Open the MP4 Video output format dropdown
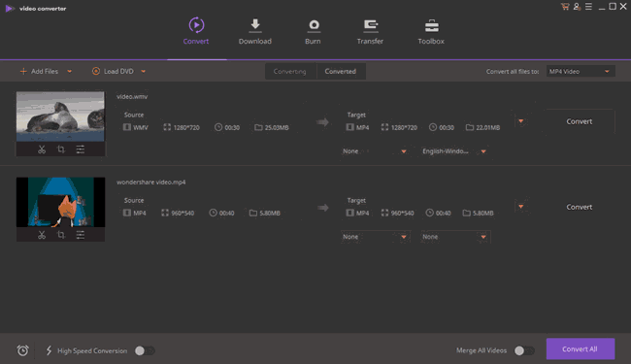The image size is (631, 364). click(580, 71)
